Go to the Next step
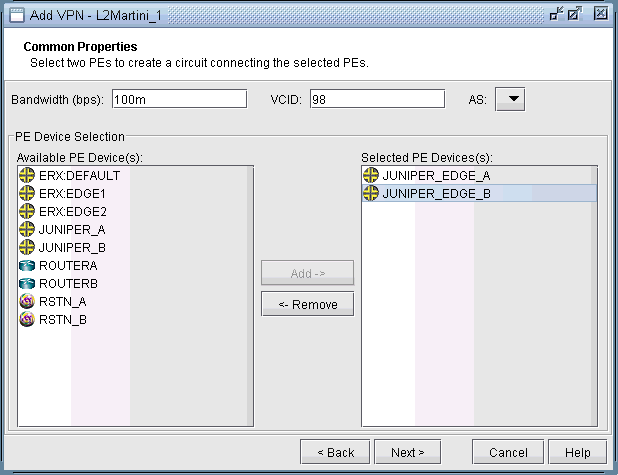Image resolution: width=618 pixels, height=475 pixels. (407, 452)
